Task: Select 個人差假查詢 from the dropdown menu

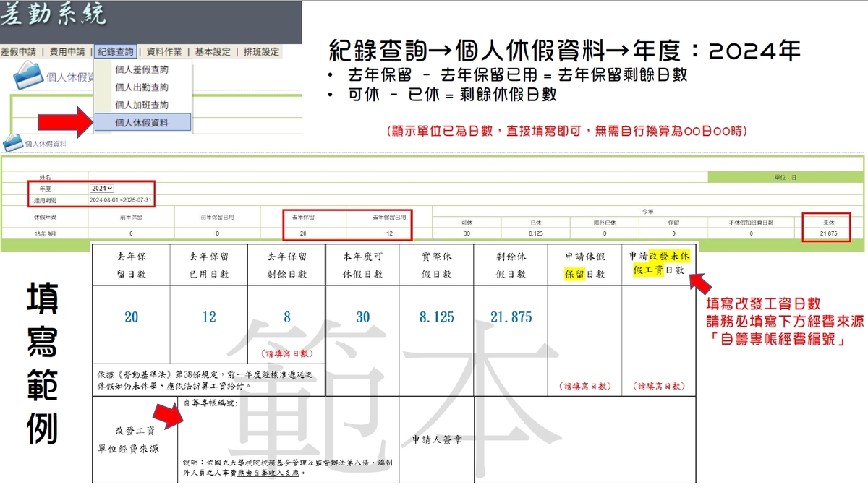Action: pos(142,70)
